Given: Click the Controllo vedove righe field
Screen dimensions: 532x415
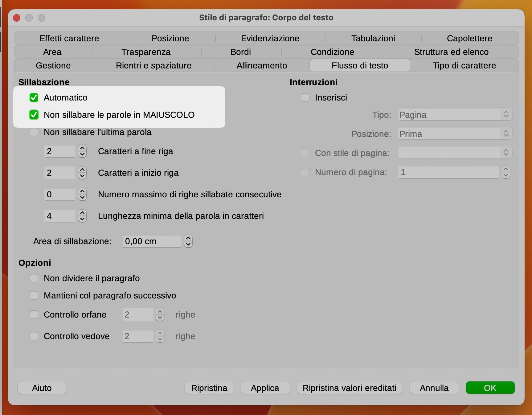Looking at the screenshot, I should (x=137, y=336).
